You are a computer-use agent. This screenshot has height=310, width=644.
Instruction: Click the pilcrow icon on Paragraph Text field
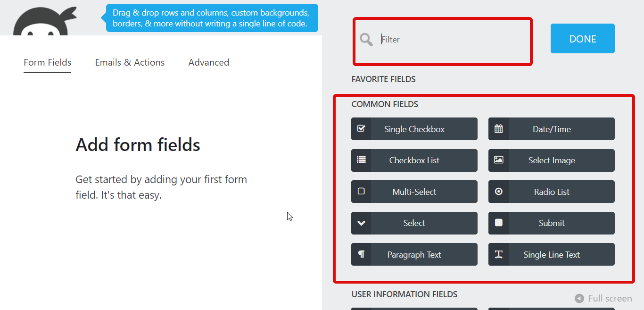(361, 254)
